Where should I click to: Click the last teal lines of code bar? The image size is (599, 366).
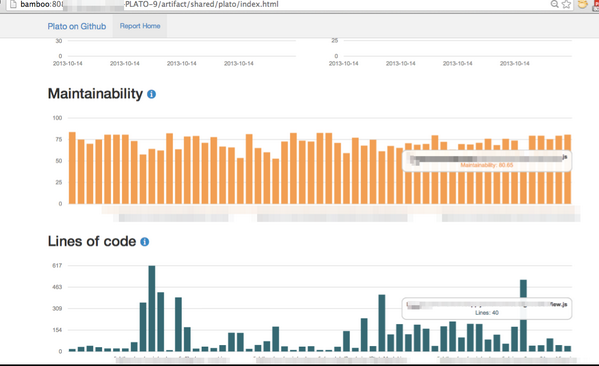tap(568, 348)
